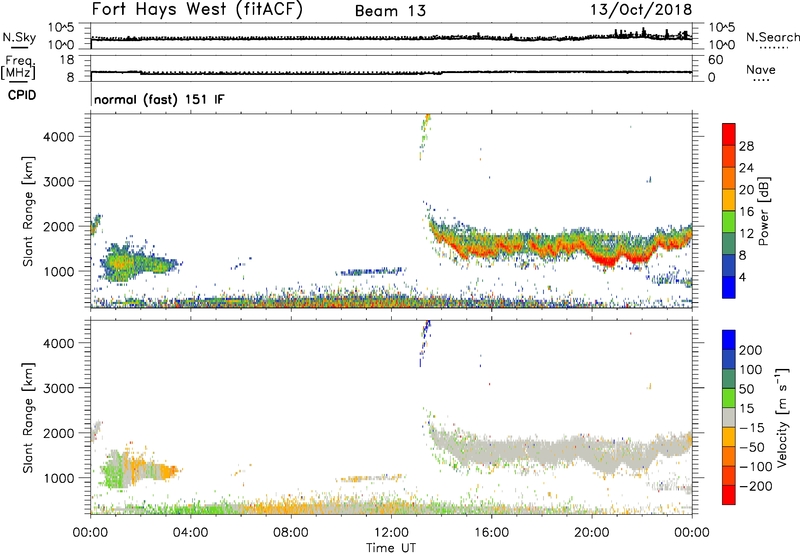Click the '16:00' time tick label
The image size is (800, 554).
pos(491,533)
